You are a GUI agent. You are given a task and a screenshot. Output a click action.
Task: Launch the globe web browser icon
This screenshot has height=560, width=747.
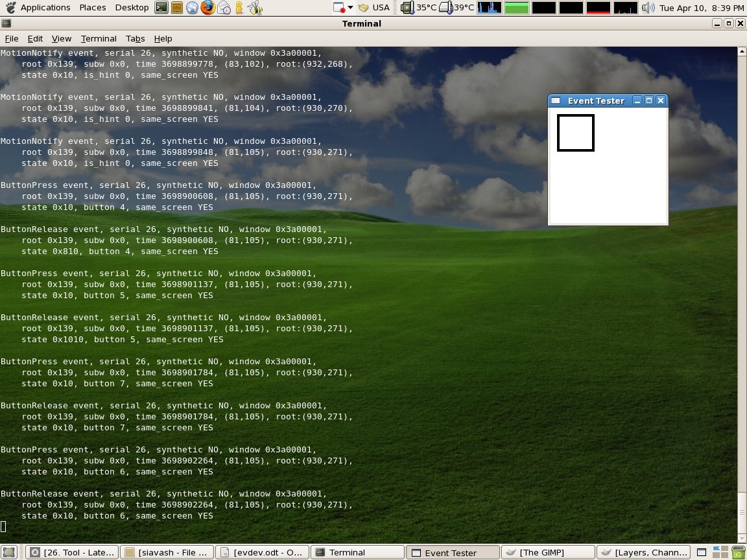pos(192,8)
